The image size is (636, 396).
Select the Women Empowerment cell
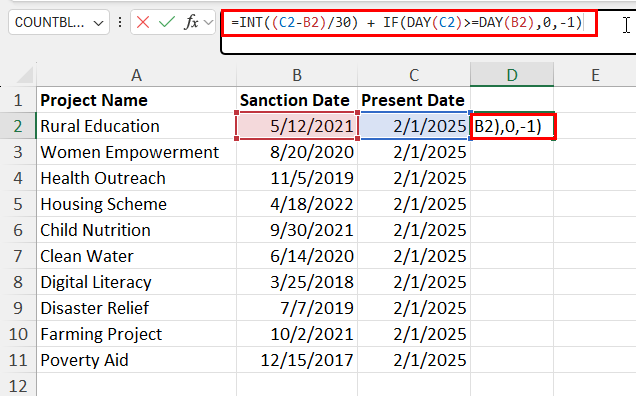tap(136, 152)
